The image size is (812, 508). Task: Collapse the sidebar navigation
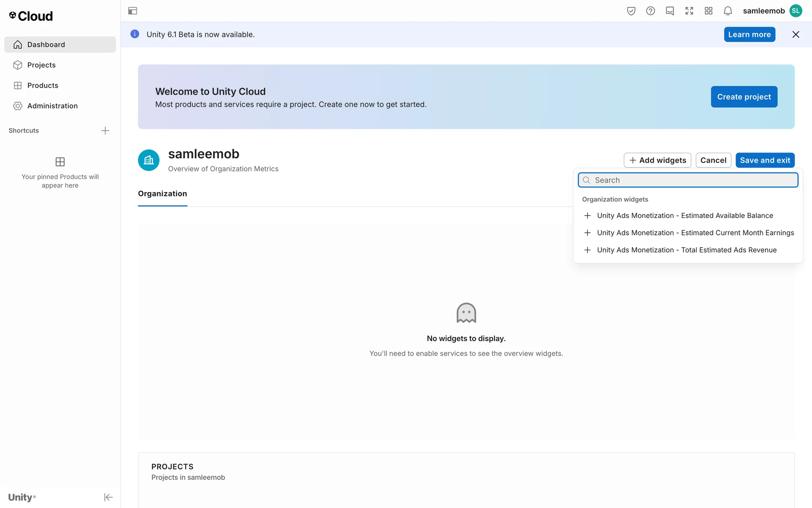(108, 497)
